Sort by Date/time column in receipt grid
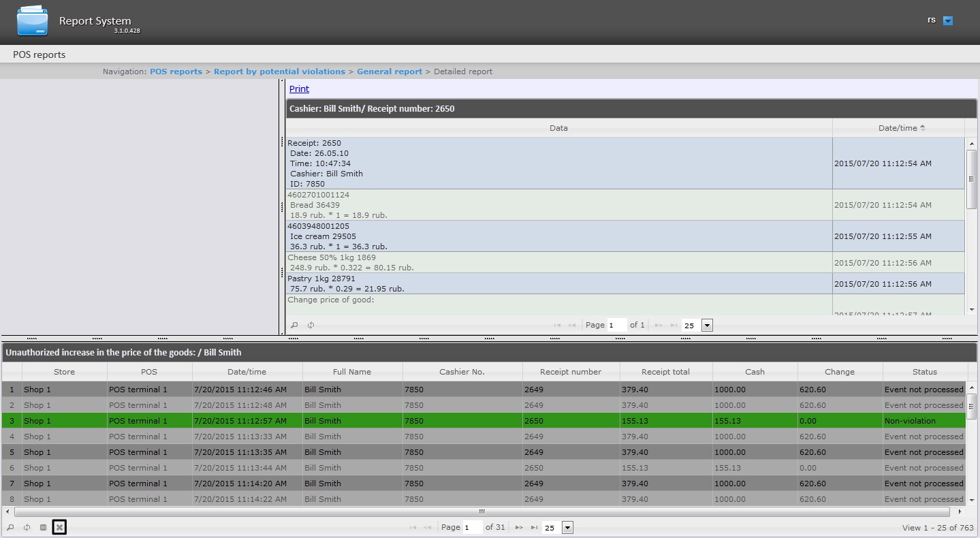980x538 pixels. click(x=898, y=128)
